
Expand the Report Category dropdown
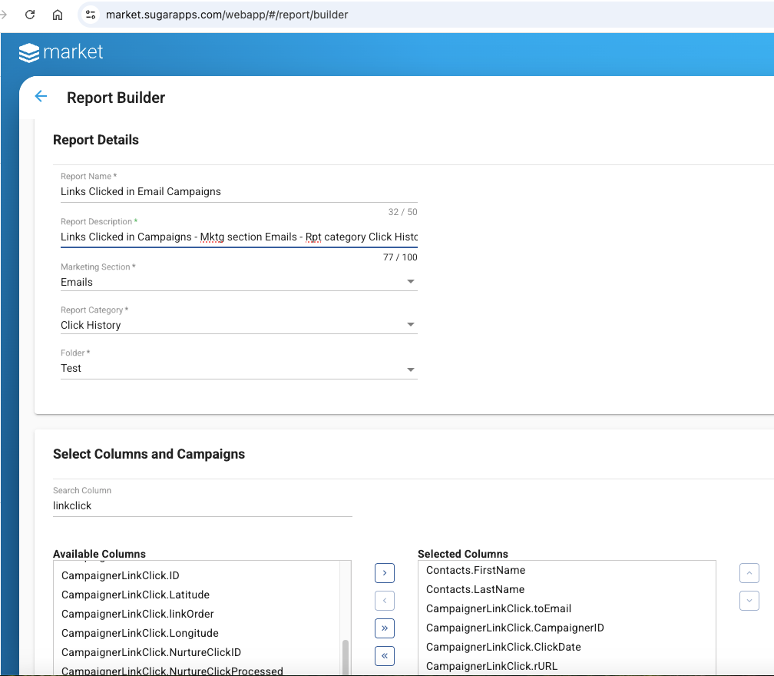pos(239,325)
